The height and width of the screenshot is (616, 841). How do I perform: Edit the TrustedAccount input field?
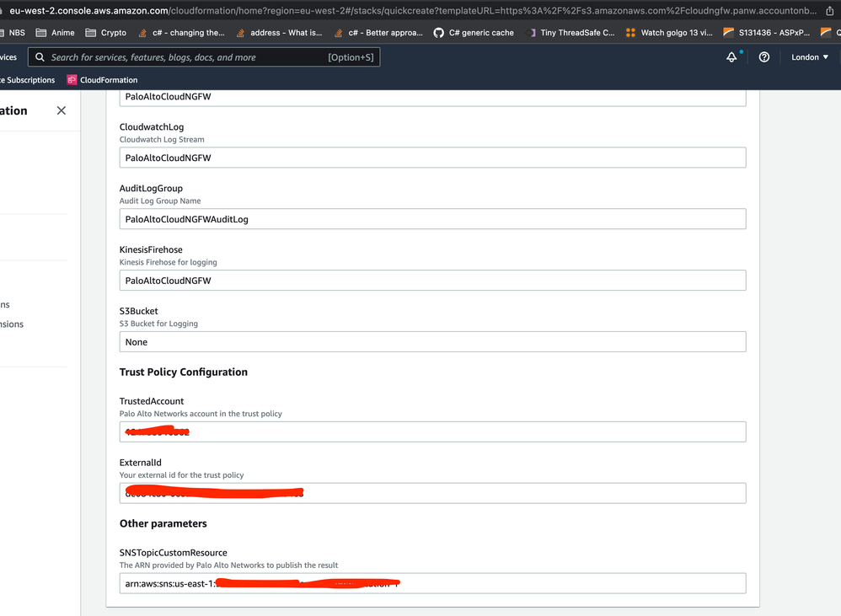[433, 431]
